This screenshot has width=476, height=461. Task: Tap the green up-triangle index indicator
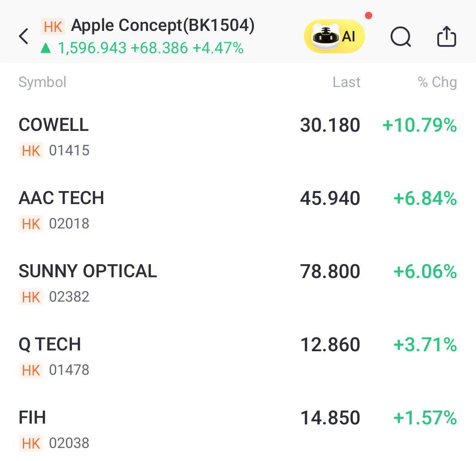pyautogui.click(x=46, y=48)
